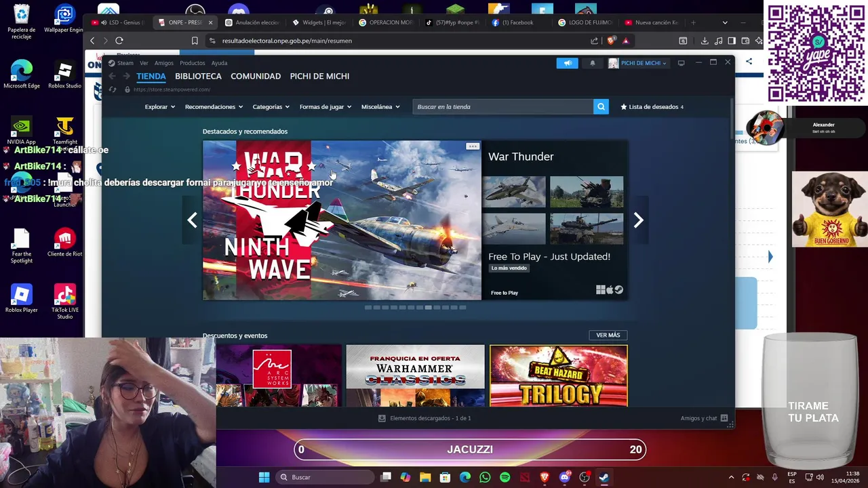This screenshot has height=488, width=868.
Task: Bookmark the current page in the browser
Action: (x=195, y=41)
